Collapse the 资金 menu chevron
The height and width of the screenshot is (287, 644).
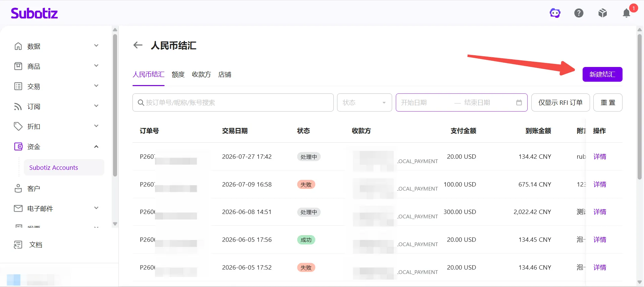pos(96,146)
